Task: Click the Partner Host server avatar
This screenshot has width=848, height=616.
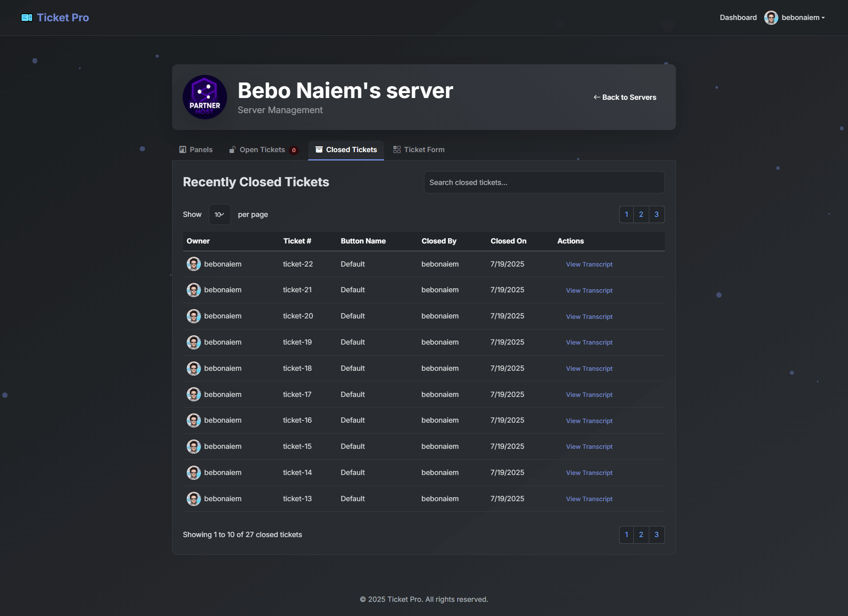Action: click(204, 97)
